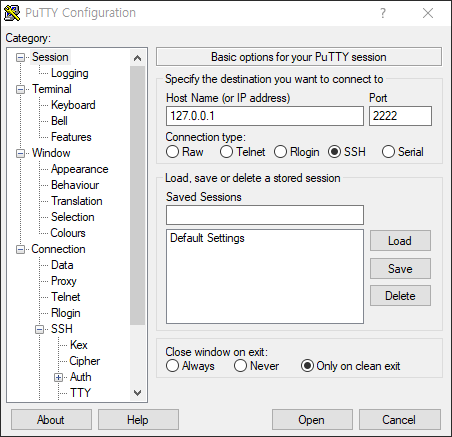
Task: Open the Terminal category
Action: click(x=52, y=89)
